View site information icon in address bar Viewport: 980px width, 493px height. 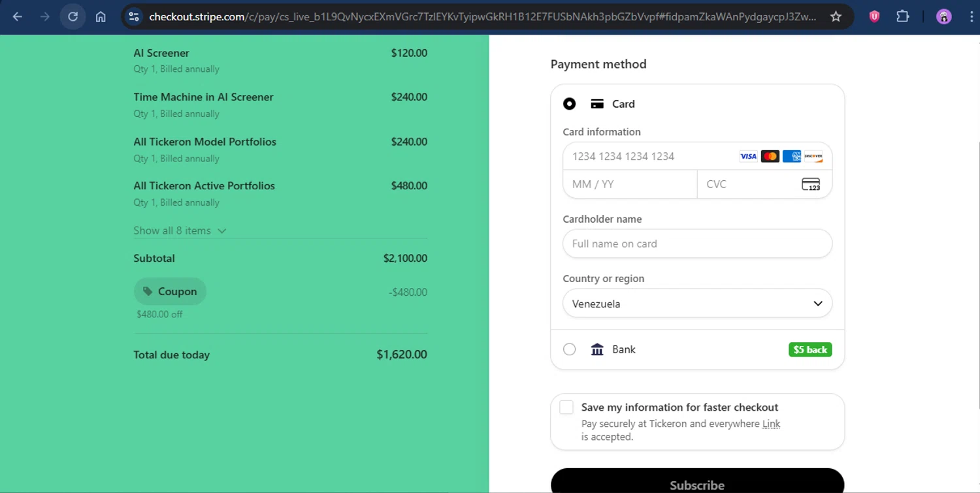click(x=133, y=17)
